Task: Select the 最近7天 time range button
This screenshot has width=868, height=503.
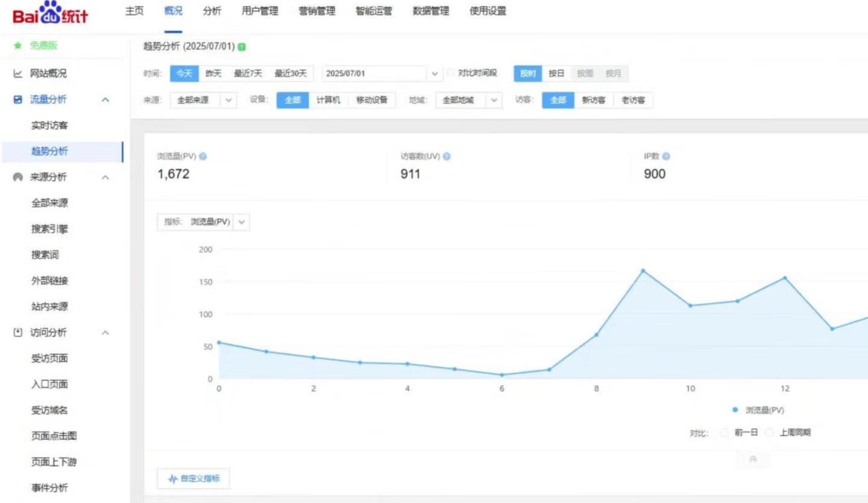Action: (x=248, y=74)
